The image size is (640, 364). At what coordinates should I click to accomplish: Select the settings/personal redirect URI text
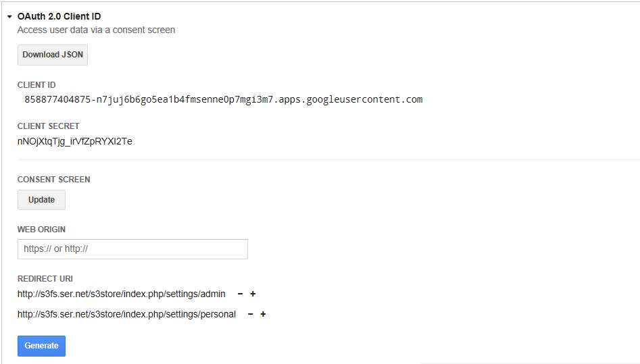pyautogui.click(x=126, y=314)
